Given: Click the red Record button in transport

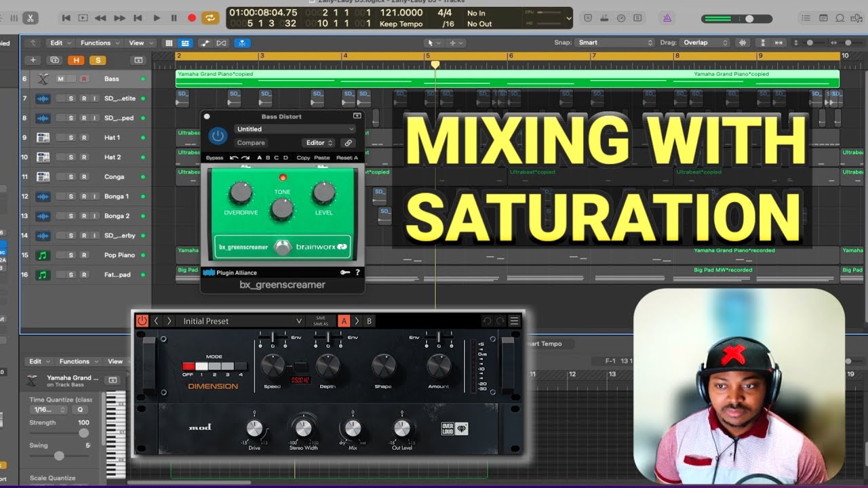Looking at the screenshot, I should pyautogui.click(x=192, y=18).
